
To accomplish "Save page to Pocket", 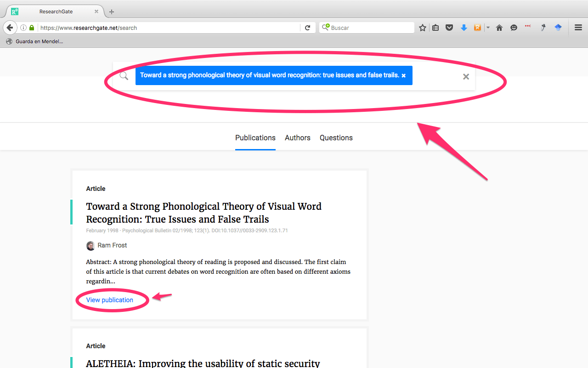I will tap(449, 28).
